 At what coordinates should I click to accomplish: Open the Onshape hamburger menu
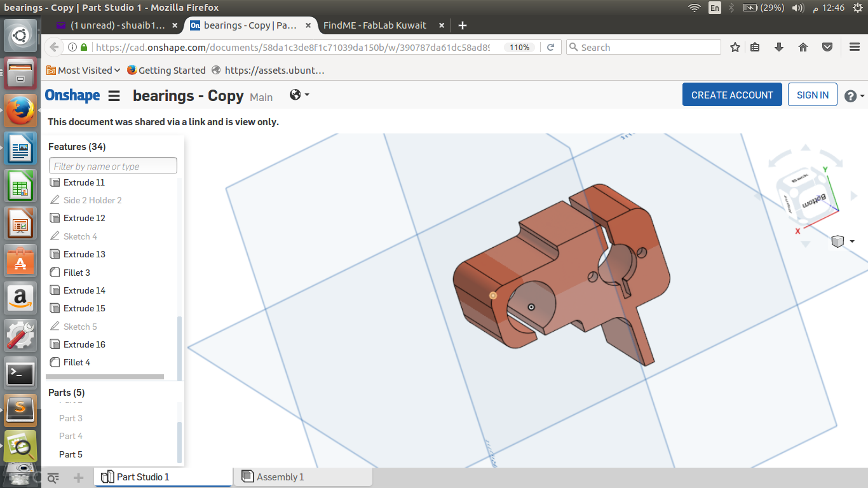[114, 96]
